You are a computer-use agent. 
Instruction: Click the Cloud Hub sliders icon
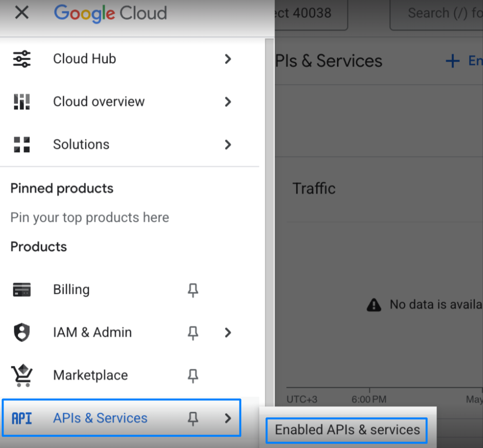click(21, 59)
